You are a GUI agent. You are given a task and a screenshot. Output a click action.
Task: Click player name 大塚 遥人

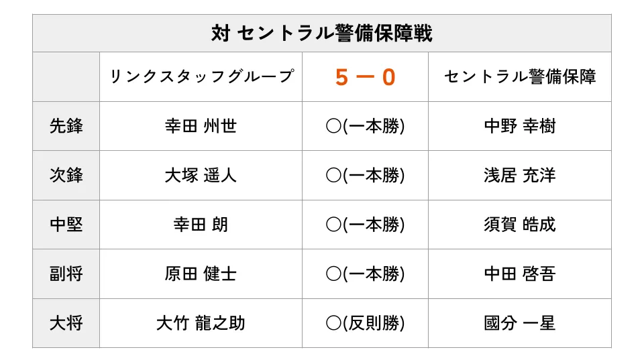(x=201, y=175)
